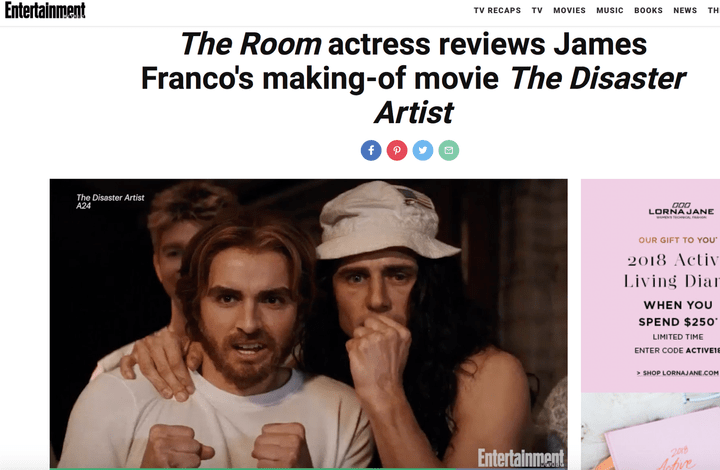The image size is (720, 470).
Task: Click the partially visible TH nav item
Action: coord(714,10)
